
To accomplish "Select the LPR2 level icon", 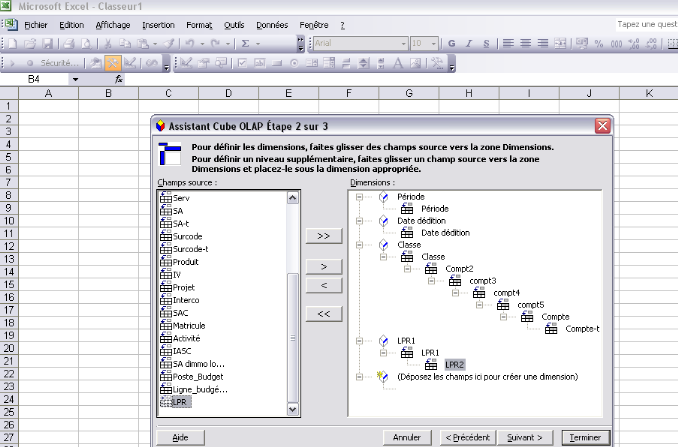I will coord(432,365).
